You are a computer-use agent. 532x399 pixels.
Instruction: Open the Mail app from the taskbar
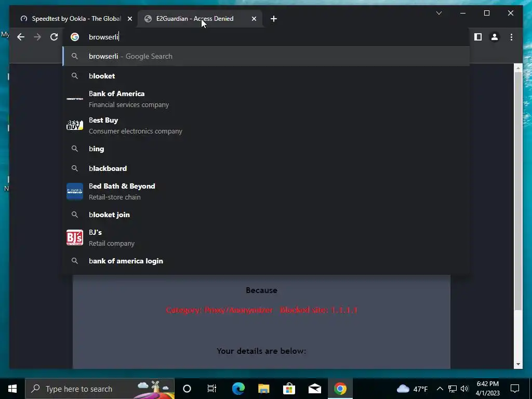pos(314,389)
